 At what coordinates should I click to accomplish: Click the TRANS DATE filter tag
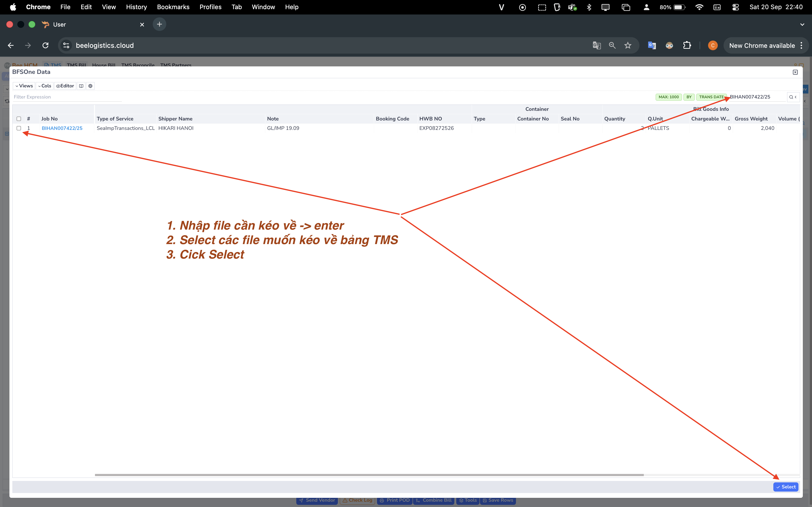[711, 97]
